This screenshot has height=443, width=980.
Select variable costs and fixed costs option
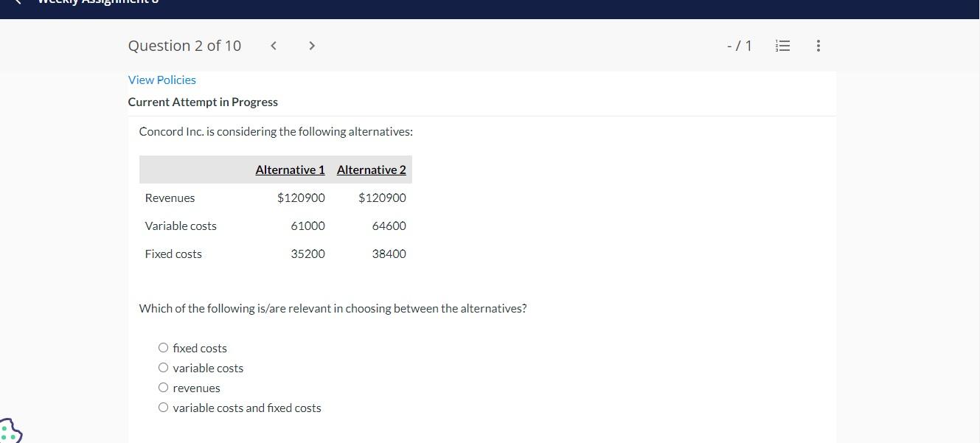(x=163, y=407)
